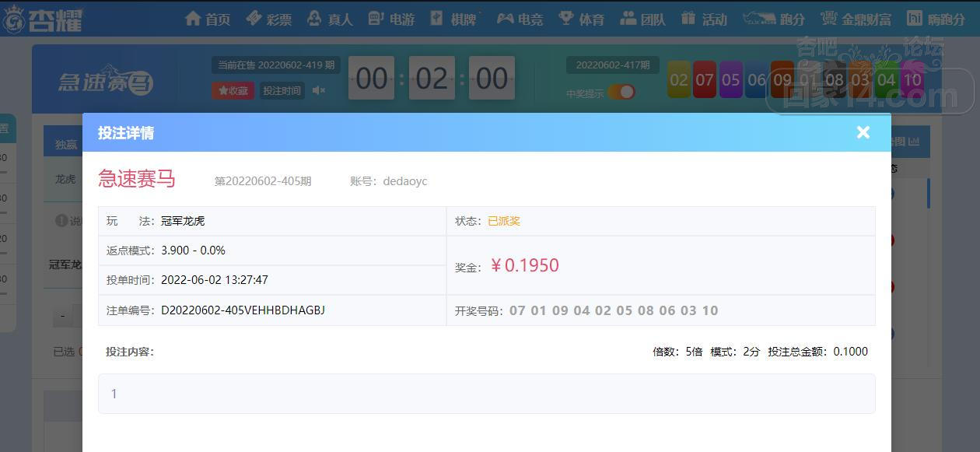The image size is (980, 452).
Task: Click the house icon beside 首页
Action: click(x=193, y=18)
